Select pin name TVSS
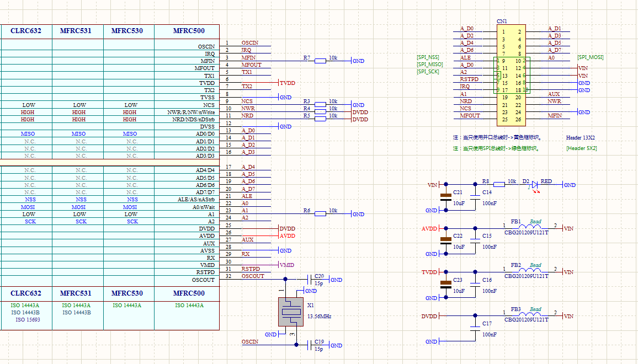638x364 pixels. [207, 98]
